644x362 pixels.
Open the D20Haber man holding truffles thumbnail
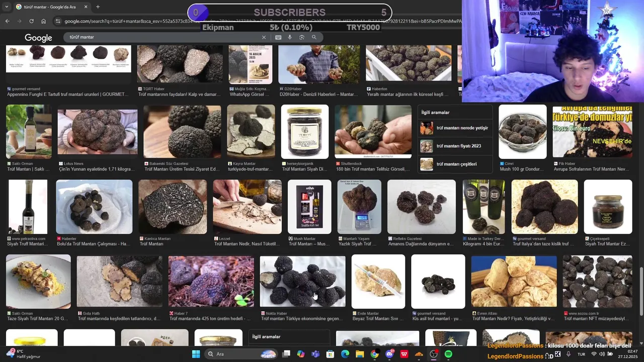tap(318, 64)
